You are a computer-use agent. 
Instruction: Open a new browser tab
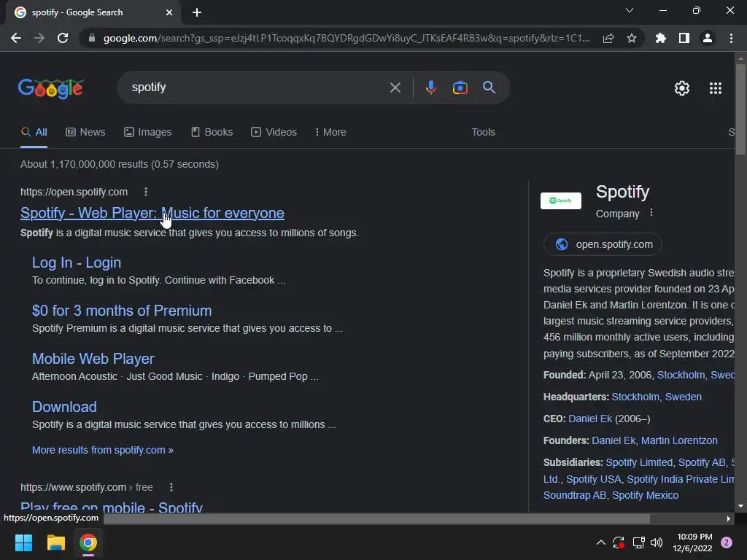[197, 12]
